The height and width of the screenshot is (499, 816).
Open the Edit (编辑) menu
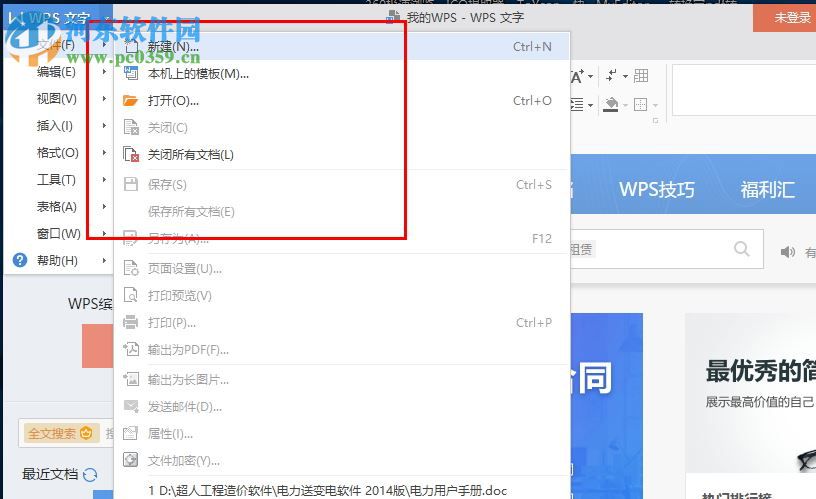(x=58, y=71)
